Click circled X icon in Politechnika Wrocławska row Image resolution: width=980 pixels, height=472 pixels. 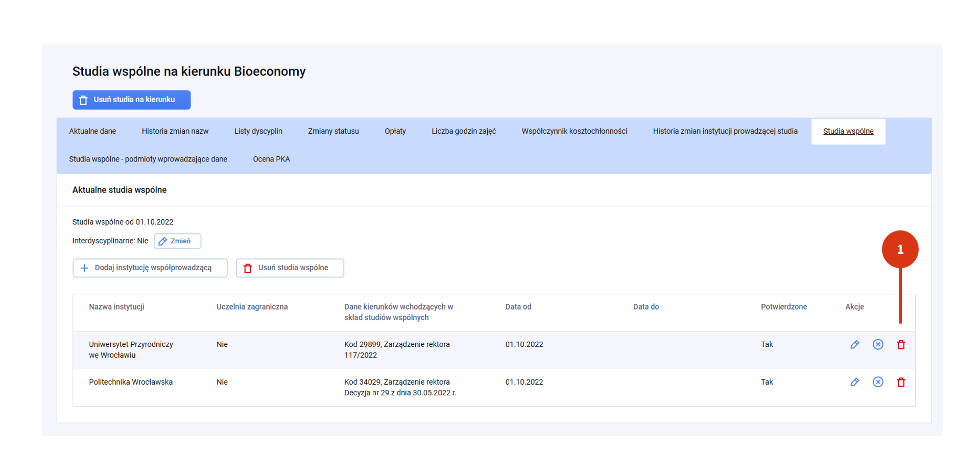coord(878,382)
